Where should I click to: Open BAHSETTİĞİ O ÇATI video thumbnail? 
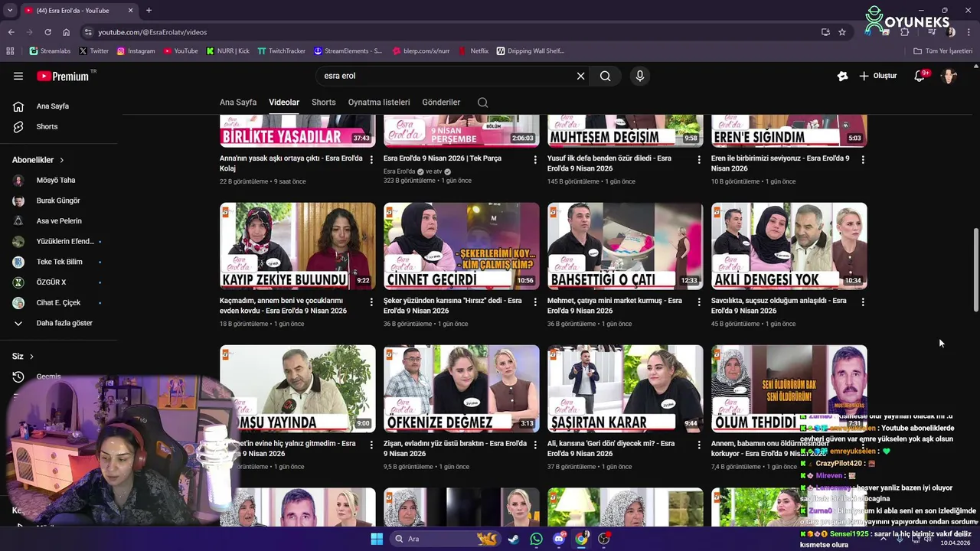pyautogui.click(x=626, y=246)
